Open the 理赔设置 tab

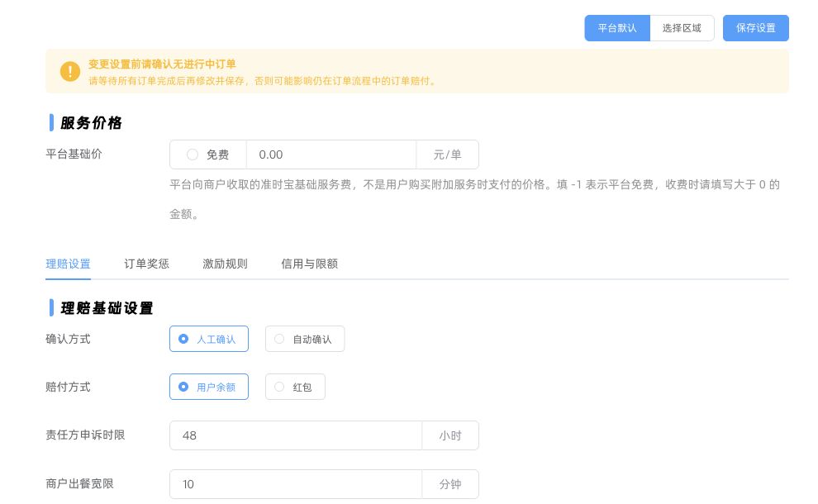coord(68,264)
